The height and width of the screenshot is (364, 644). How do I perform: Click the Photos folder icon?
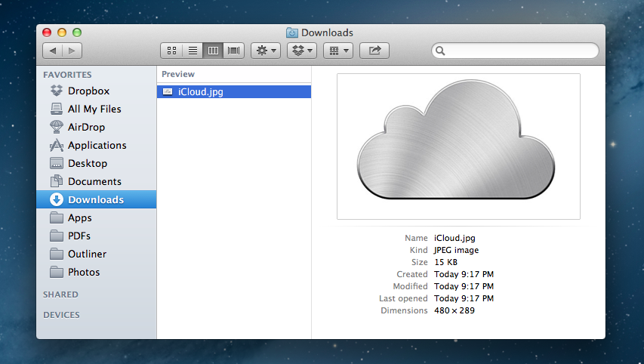(x=57, y=272)
